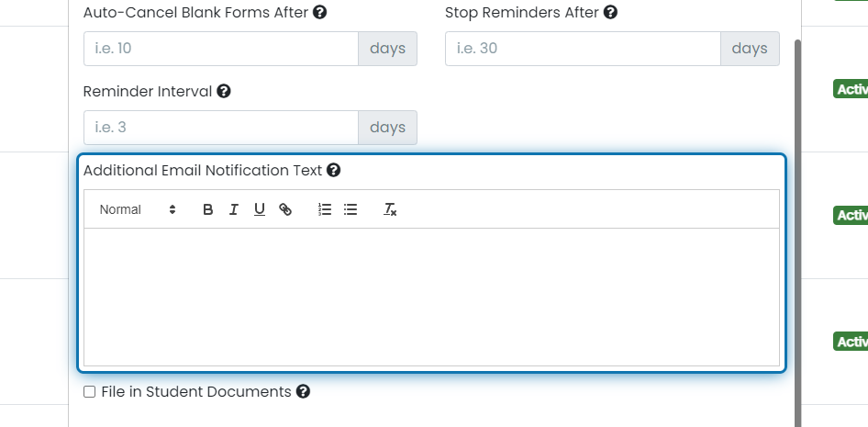The width and height of the screenshot is (868, 427).
Task: Apply bold formatting in the editor toolbar
Action: (x=207, y=209)
